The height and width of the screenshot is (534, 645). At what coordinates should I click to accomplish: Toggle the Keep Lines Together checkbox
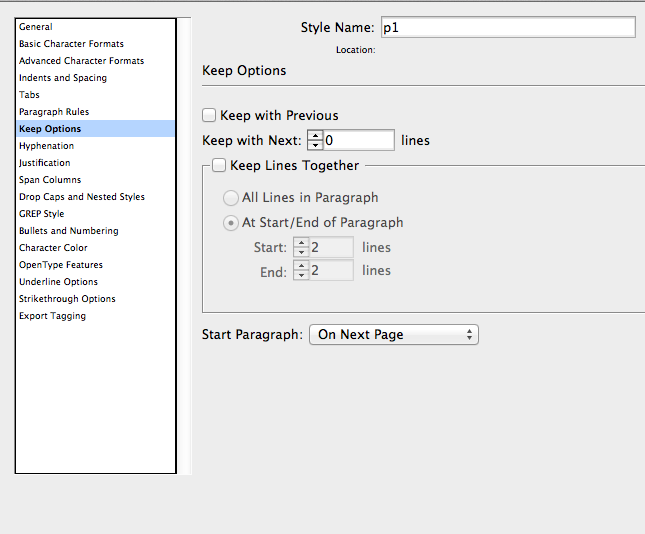tap(220, 166)
